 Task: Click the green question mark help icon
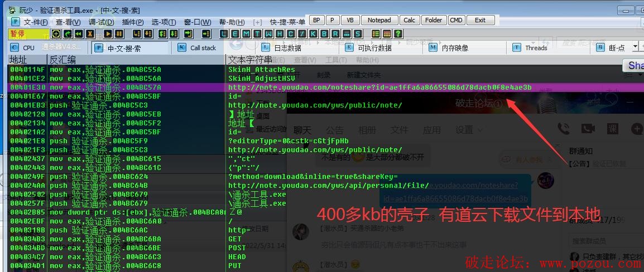pyautogui.click(x=398, y=33)
